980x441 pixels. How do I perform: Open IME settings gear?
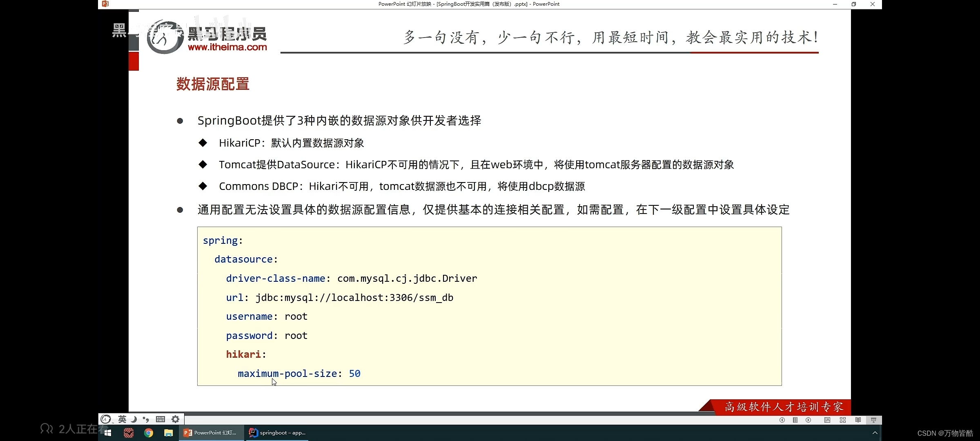[176, 419]
